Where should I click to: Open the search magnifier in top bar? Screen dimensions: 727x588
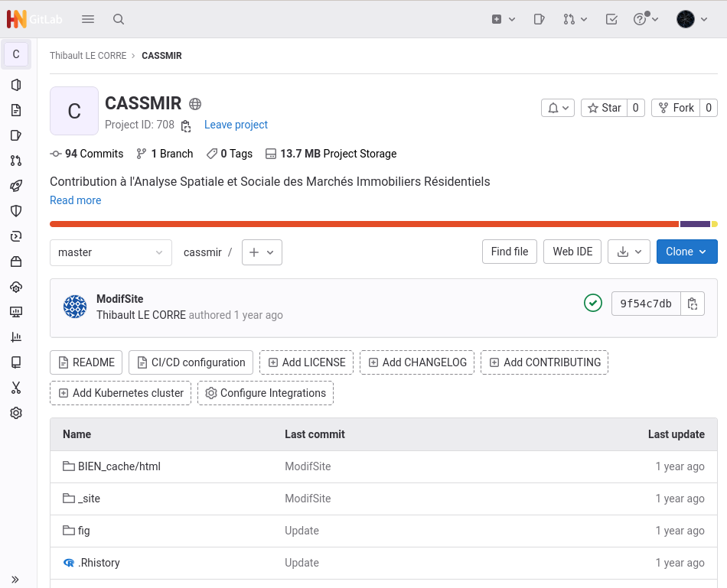click(x=119, y=19)
